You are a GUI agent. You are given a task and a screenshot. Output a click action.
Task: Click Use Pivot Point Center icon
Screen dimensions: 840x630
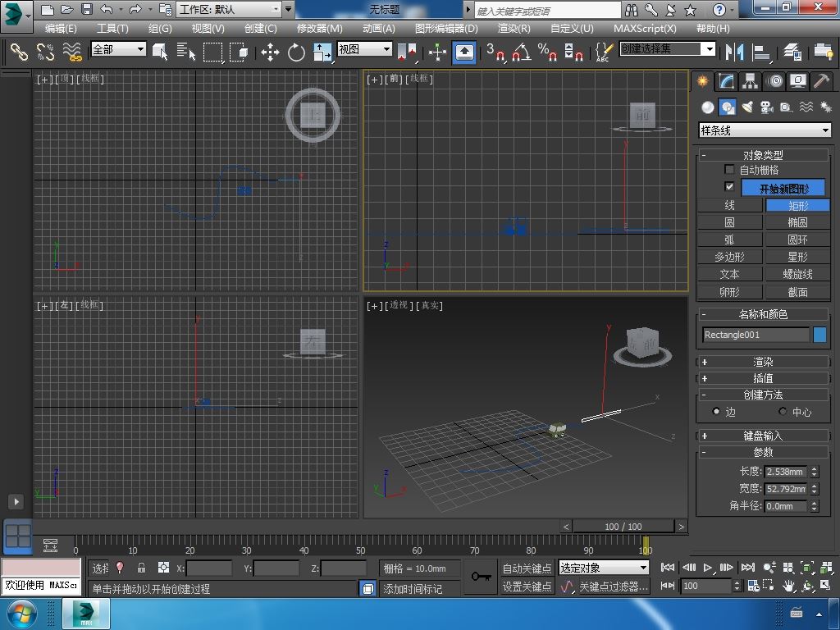point(407,52)
